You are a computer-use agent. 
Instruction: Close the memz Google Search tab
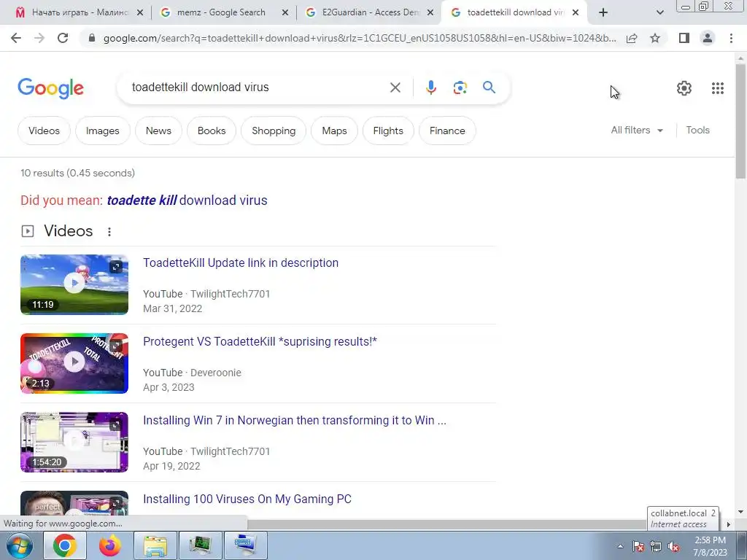pos(285,13)
